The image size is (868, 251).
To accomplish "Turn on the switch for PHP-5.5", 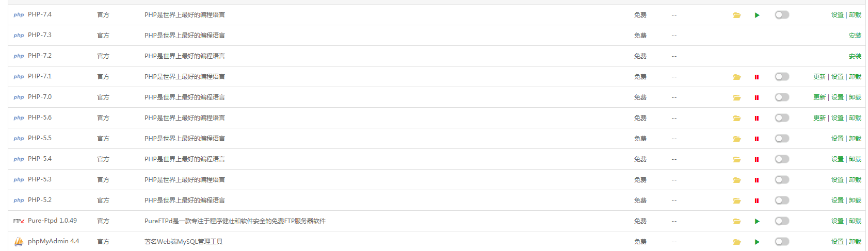I will pyautogui.click(x=782, y=138).
